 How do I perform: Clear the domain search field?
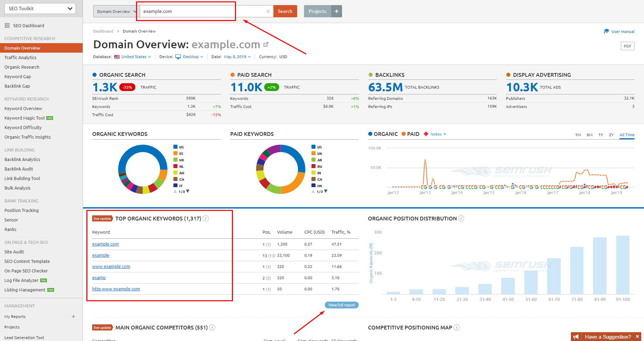(268, 12)
